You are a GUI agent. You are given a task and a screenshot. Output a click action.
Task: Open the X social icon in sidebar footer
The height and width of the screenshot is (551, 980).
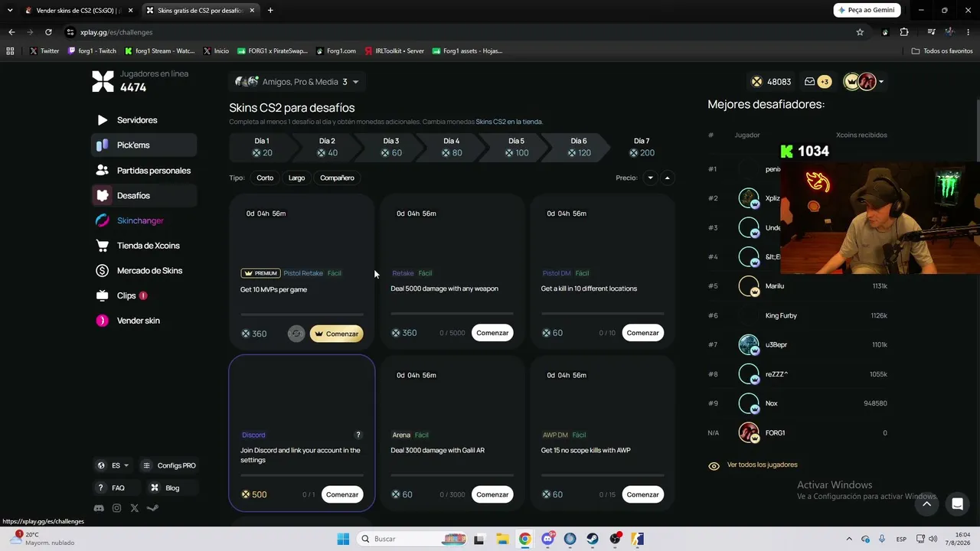(x=135, y=508)
